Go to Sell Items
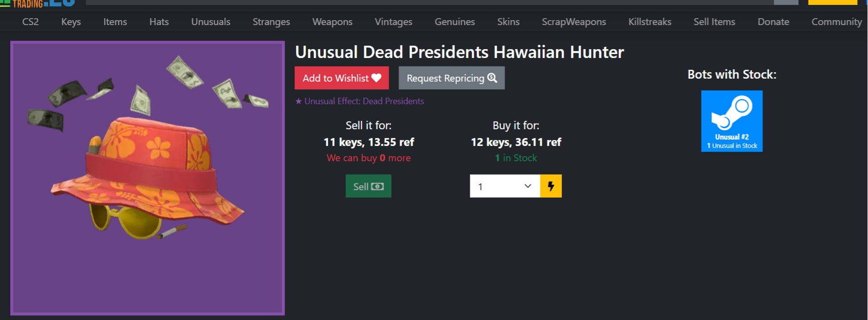 714,22
